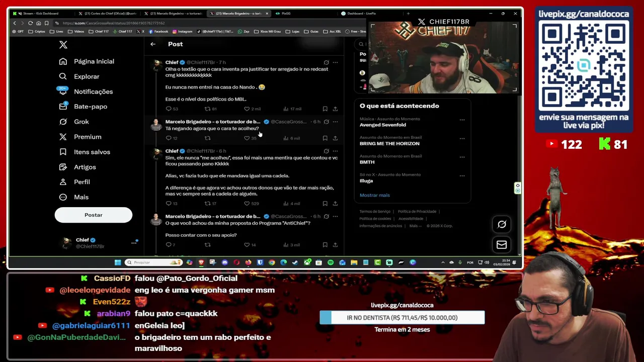The width and height of the screenshot is (644, 362).
Task: Open Premium in the sidebar
Action: [x=80, y=137]
